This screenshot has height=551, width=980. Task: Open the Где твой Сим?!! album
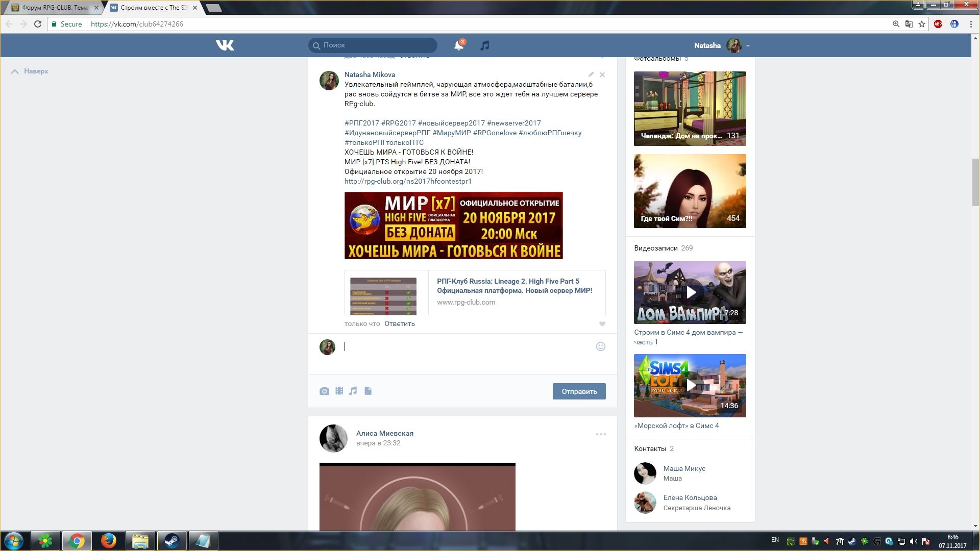[x=690, y=191]
